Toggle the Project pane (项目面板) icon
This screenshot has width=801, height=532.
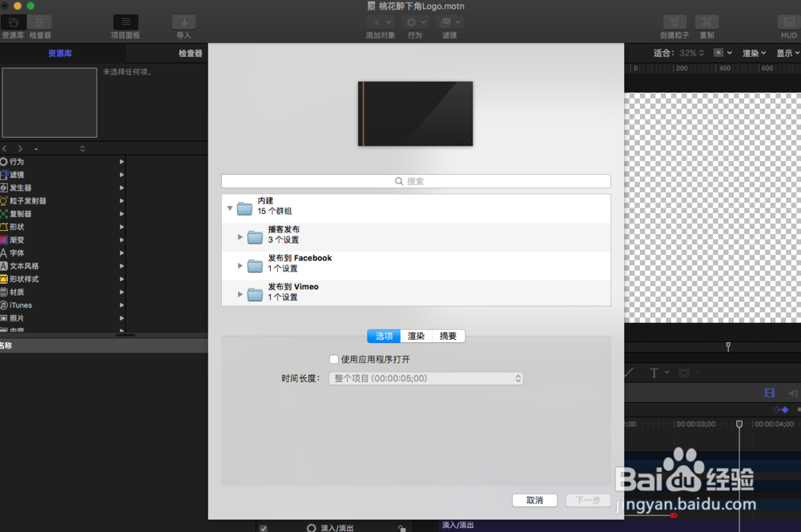click(126, 22)
